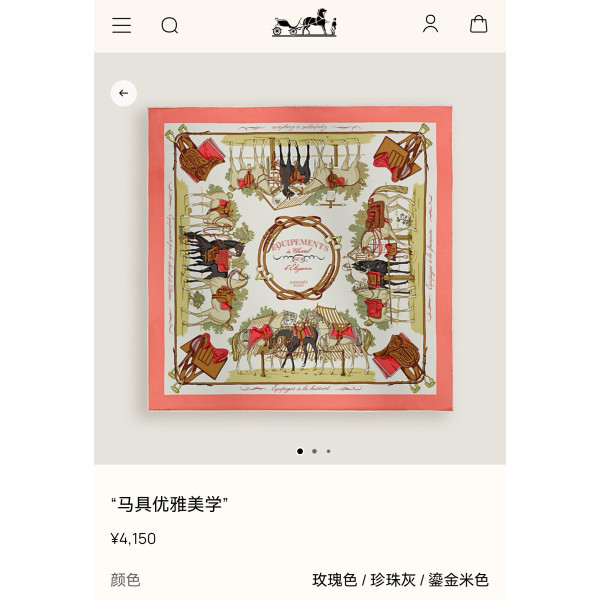Tap the central Equipements medallion on scarf
The height and width of the screenshot is (600, 600).
(299, 258)
